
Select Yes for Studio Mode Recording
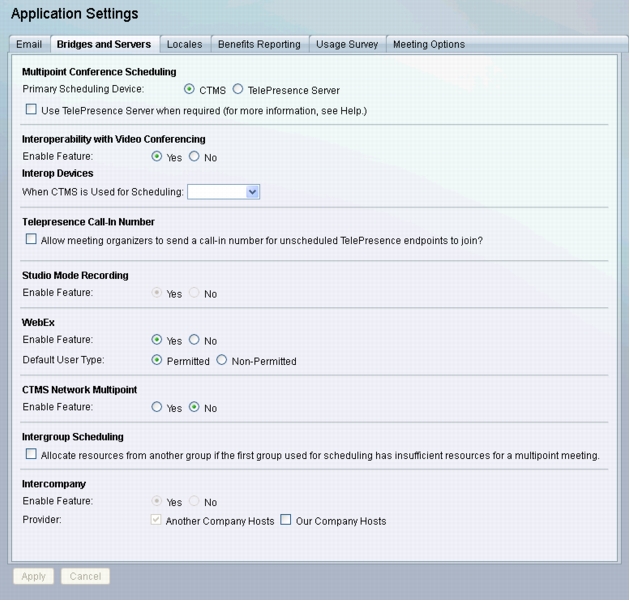[x=157, y=293]
